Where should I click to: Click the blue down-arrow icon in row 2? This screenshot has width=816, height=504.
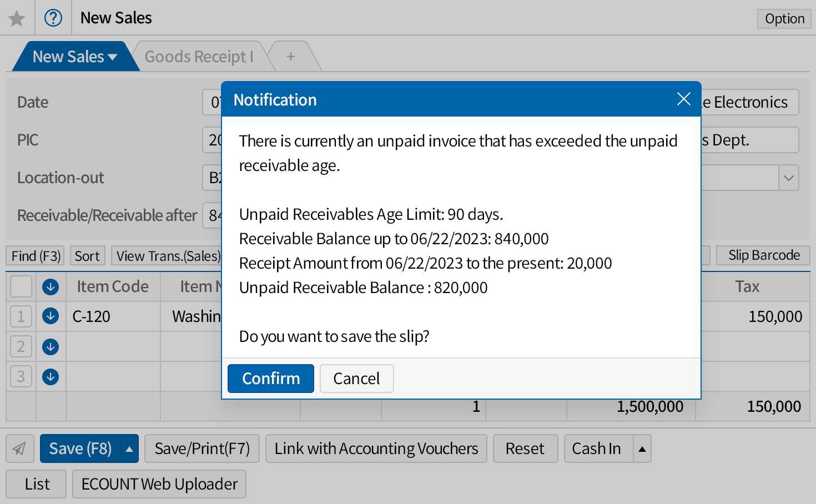pos(51,347)
